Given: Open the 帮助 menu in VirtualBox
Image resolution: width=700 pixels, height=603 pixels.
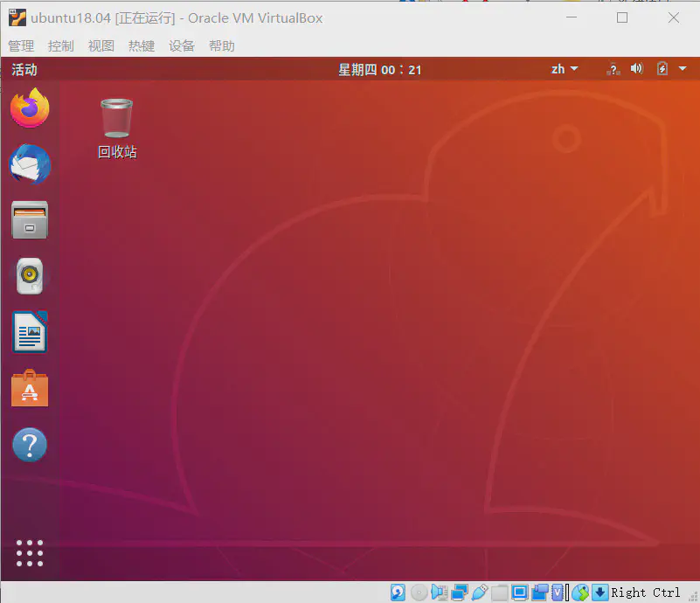Looking at the screenshot, I should (222, 45).
